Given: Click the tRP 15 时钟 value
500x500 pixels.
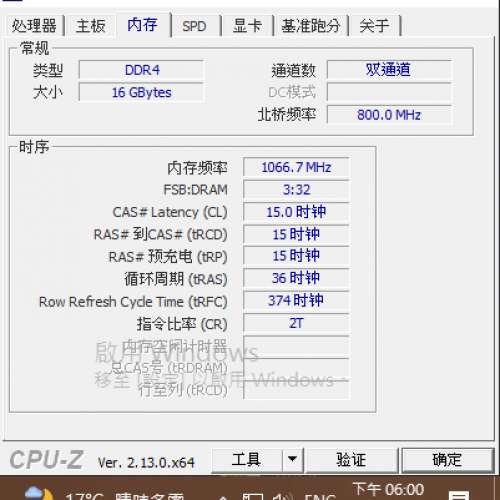Looking at the screenshot, I should coord(296,256).
